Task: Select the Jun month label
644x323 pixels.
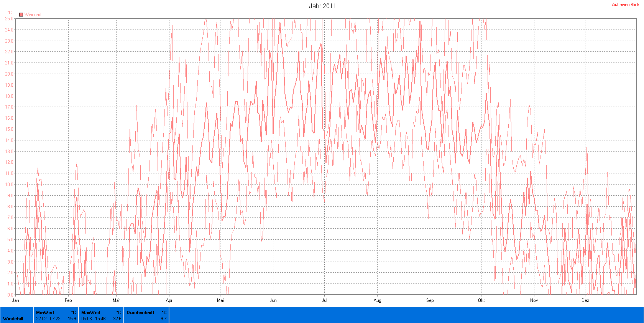Action: tap(273, 300)
